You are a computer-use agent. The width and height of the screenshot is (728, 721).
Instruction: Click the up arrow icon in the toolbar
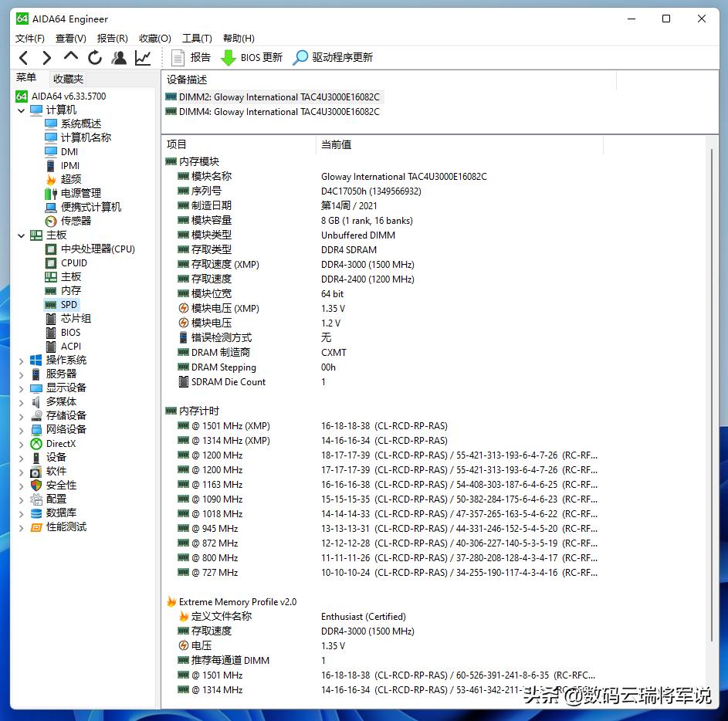pyautogui.click(x=70, y=57)
